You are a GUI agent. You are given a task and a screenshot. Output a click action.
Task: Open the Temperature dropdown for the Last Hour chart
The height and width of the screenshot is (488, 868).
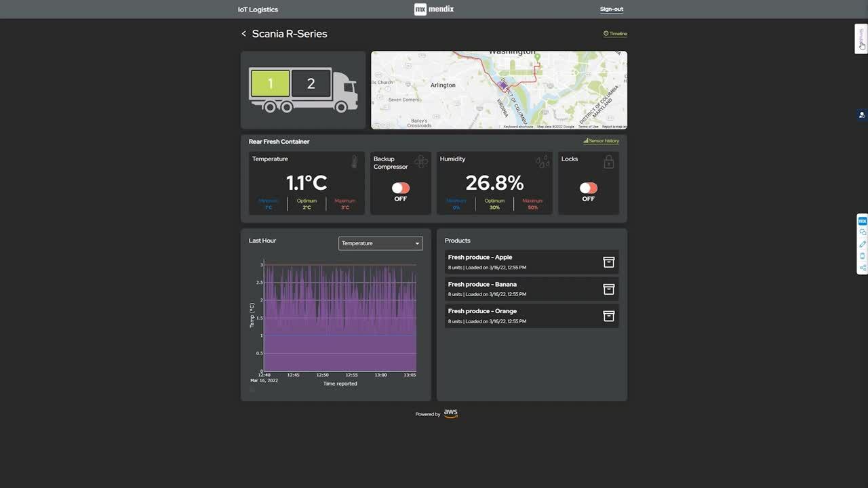[x=380, y=243]
